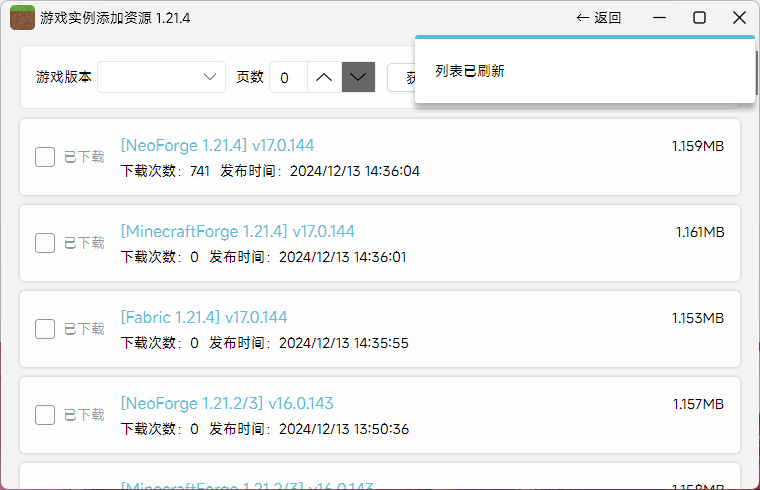Click the Minecraft grass block app icon
The height and width of the screenshot is (490, 760).
(22, 17)
